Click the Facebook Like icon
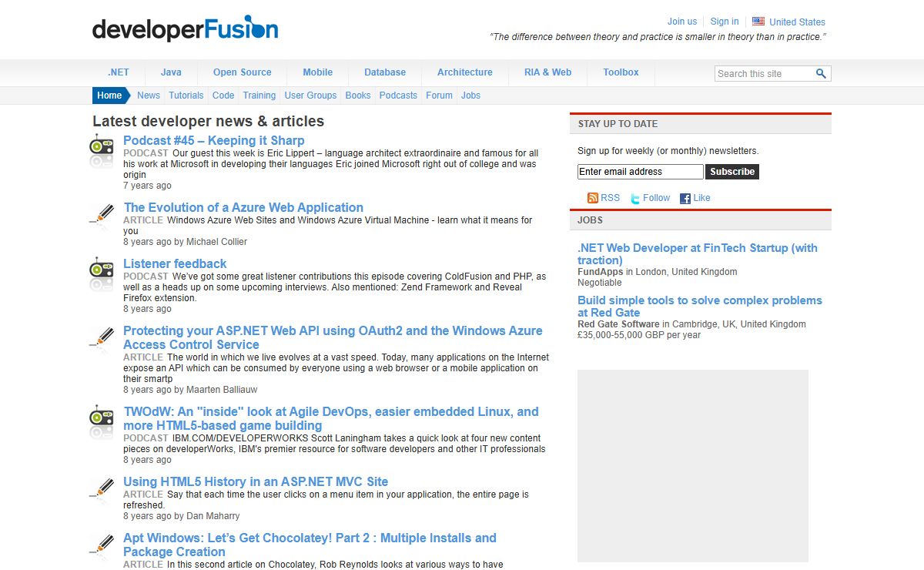924x570 pixels. coord(685,199)
